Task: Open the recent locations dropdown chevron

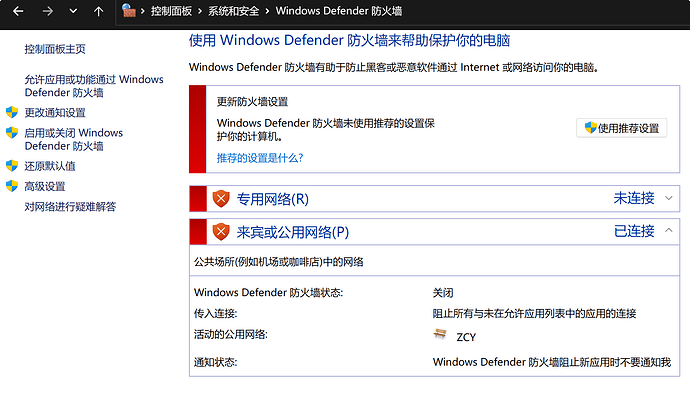Action: click(73, 11)
